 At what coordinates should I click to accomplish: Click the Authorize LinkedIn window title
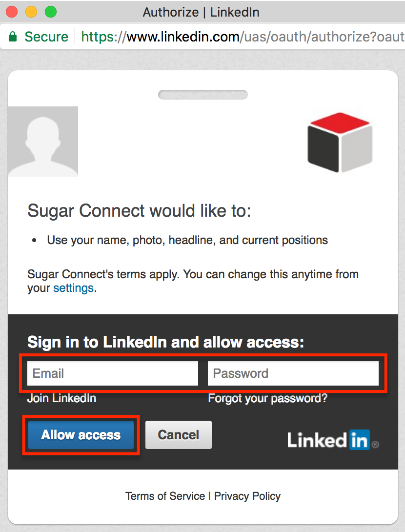tap(201, 12)
